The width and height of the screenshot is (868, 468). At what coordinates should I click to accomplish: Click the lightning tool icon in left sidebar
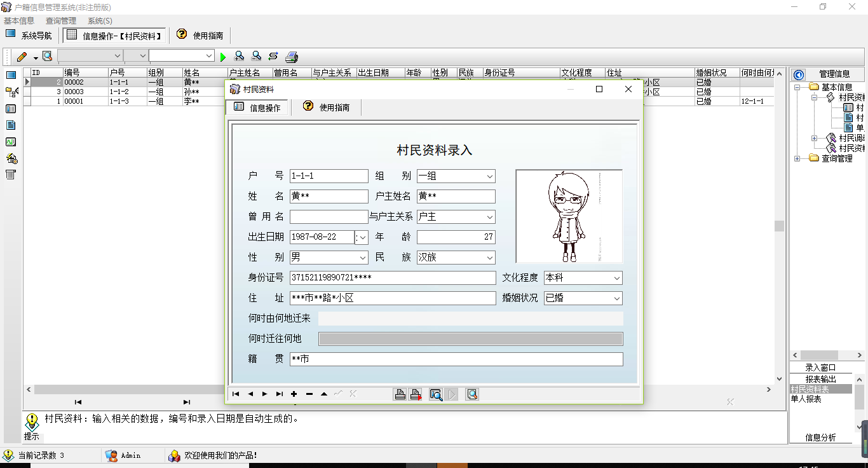point(11,158)
